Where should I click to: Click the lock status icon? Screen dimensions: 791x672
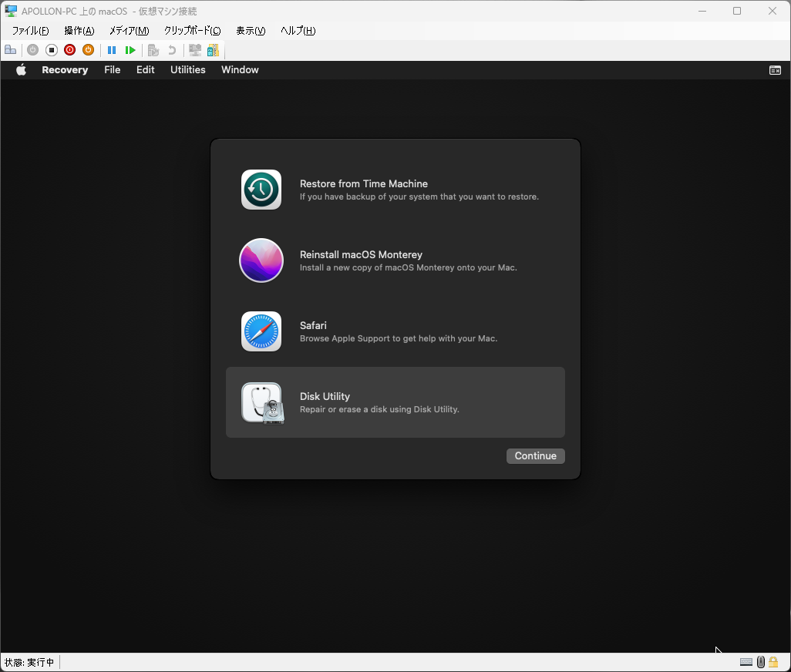773,661
